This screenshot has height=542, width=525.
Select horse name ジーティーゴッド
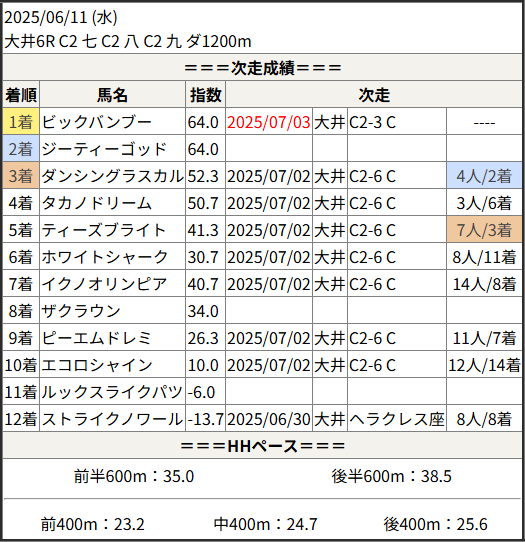tap(104, 149)
